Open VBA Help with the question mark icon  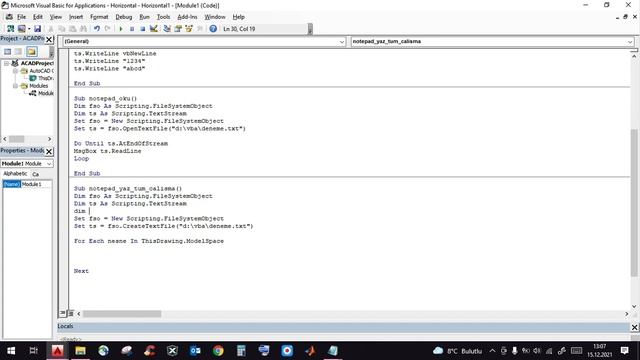pyautogui.click(x=213, y=29)
